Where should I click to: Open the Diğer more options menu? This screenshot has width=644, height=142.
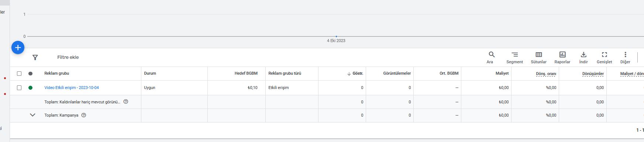click(x=625, y=54)
